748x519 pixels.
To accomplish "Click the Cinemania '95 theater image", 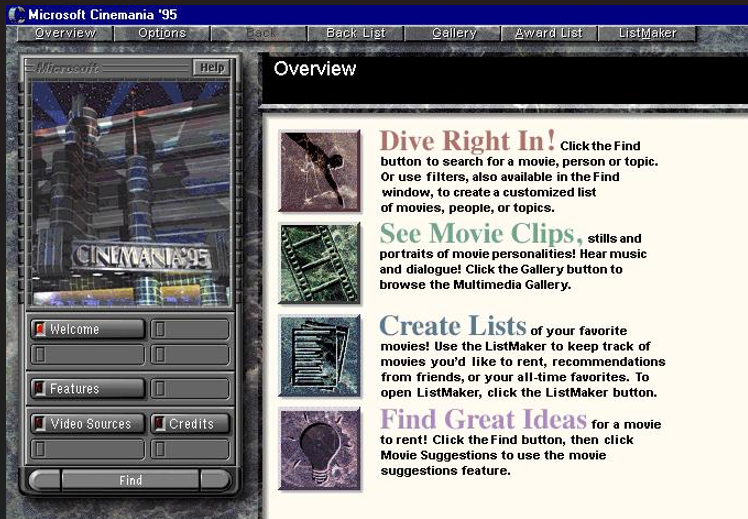I will click(x=131, y=193).
